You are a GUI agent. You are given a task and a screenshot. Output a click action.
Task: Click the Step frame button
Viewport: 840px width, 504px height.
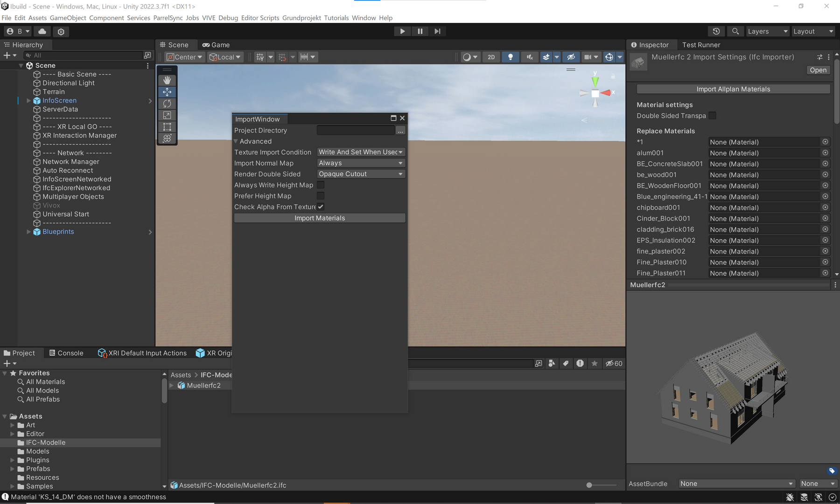click(437, 31)
